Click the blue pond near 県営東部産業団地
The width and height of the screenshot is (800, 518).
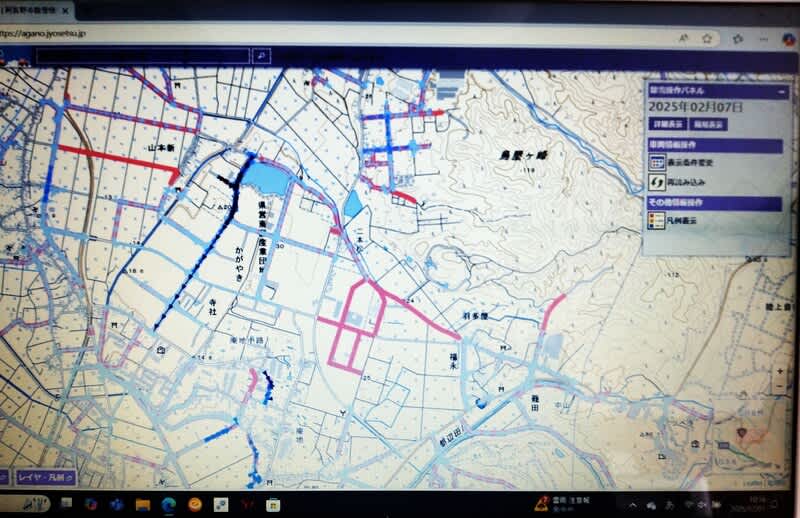pyautogui.click(x=266, y=179)
